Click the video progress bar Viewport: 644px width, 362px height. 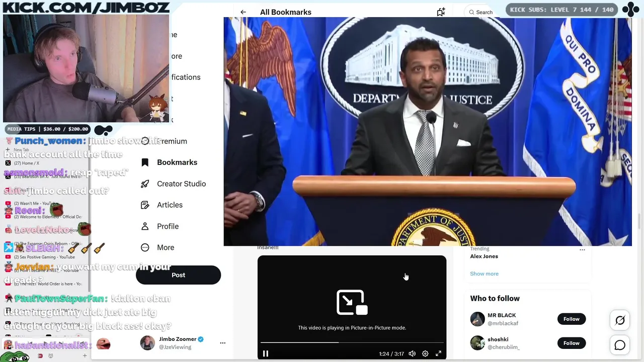click(x=352, y=342)
